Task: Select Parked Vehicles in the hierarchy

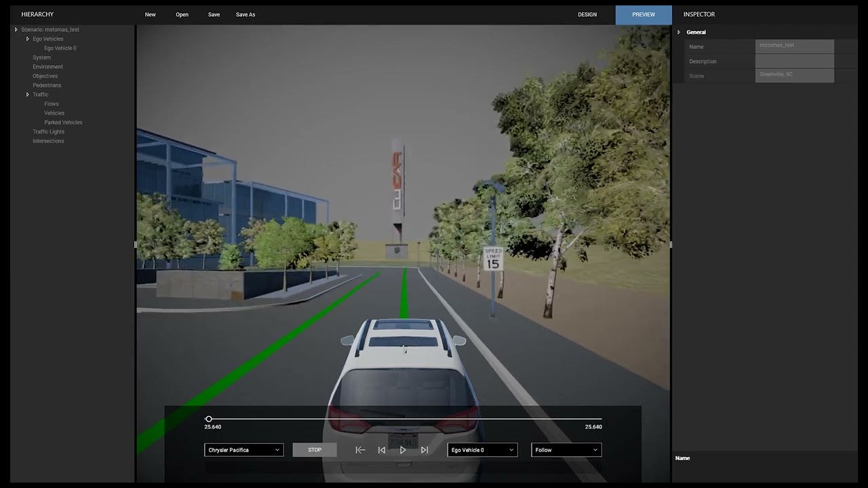Action: (x=64, y=123)
